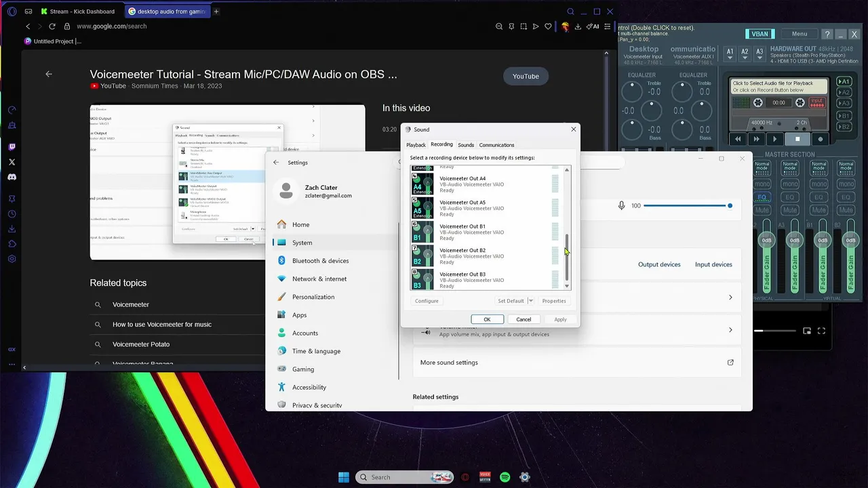
Task: Mute the B2 master bus
Action: click(846, 210)
